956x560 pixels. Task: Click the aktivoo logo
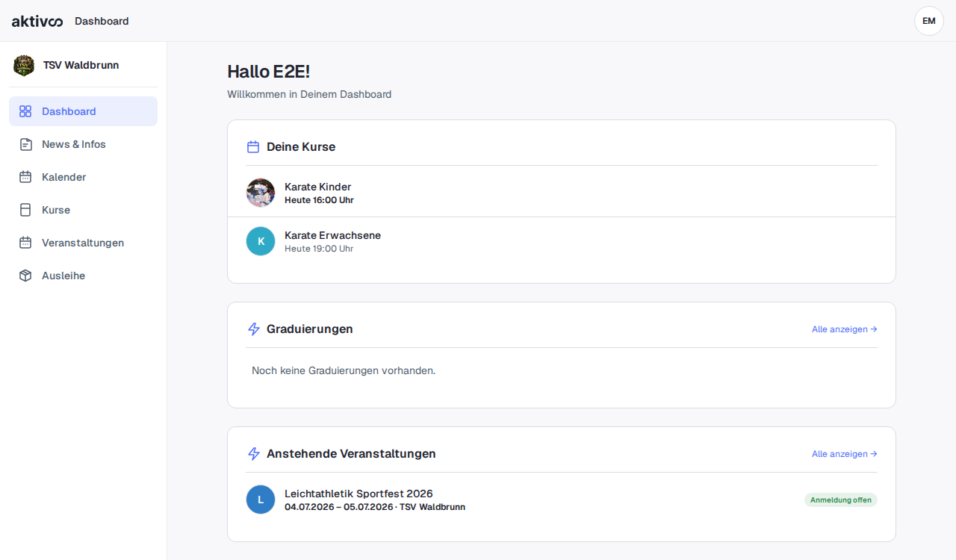pos(37,21)
